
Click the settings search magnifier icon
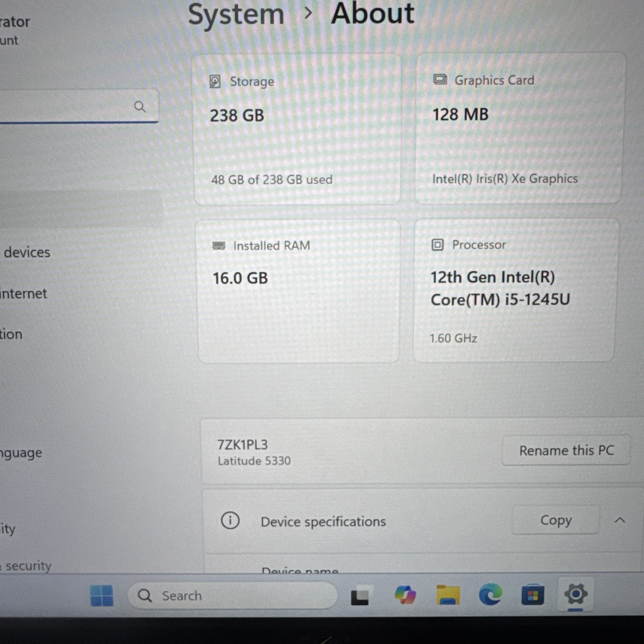coord(140,107)
